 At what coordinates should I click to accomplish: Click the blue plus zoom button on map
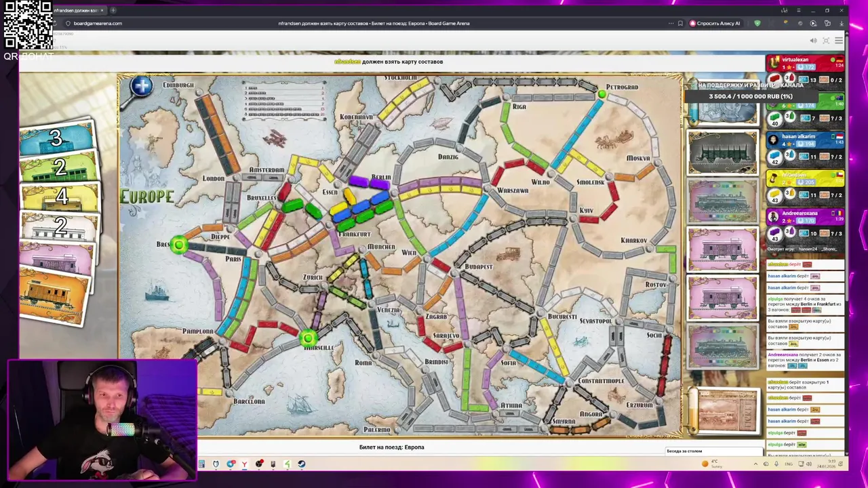pos(142,86)
